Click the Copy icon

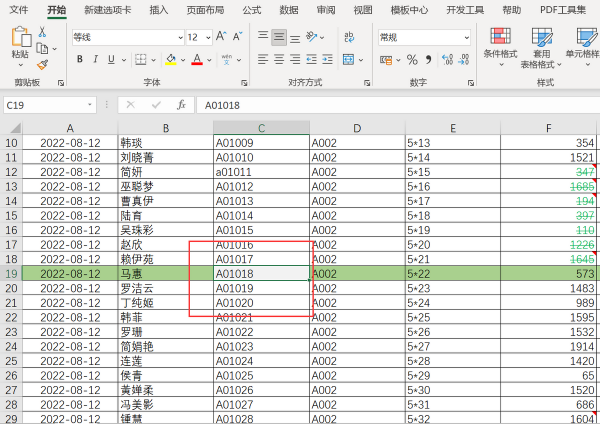click(x=42, y=49)
